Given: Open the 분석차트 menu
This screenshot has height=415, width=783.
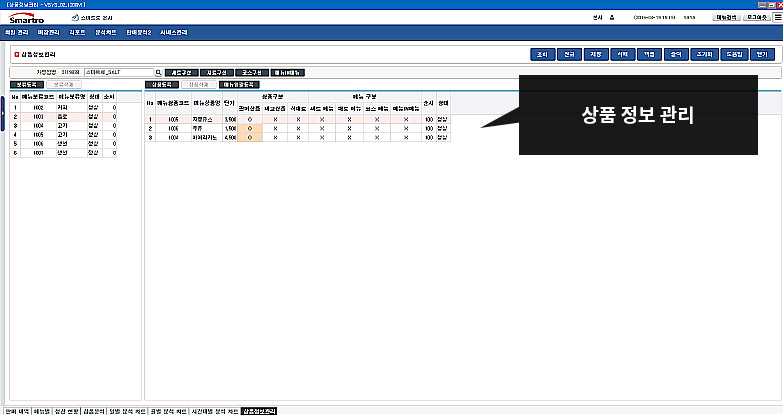Looking at the screenshot, I should (x=106, y=32).
